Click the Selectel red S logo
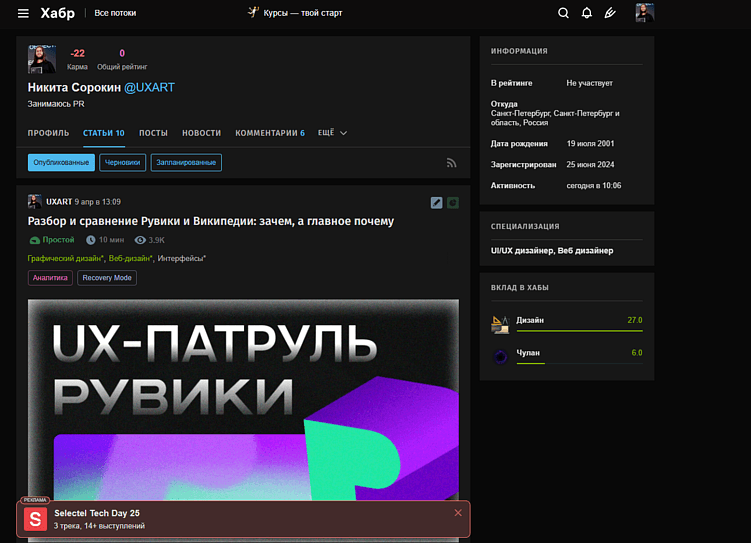The height and width of the screenshot is (543, 751). click(35, 519)
